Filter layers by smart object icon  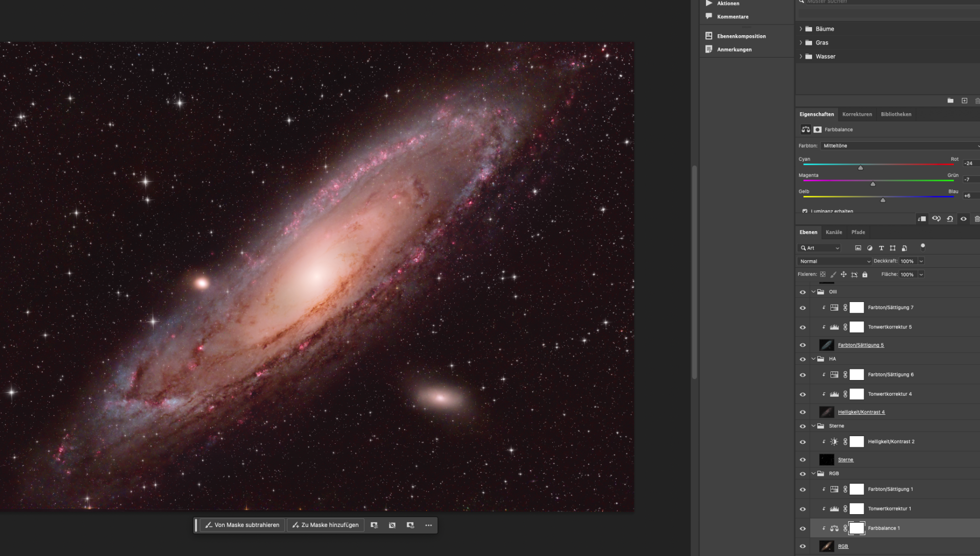point(904,248)
